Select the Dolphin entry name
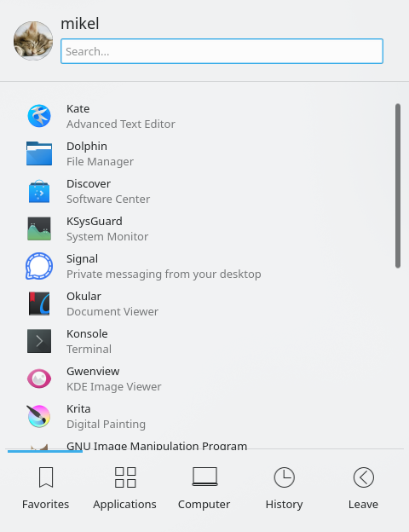Image resolution: width=409 pixels, height=532 pixels. coord(87,147)
